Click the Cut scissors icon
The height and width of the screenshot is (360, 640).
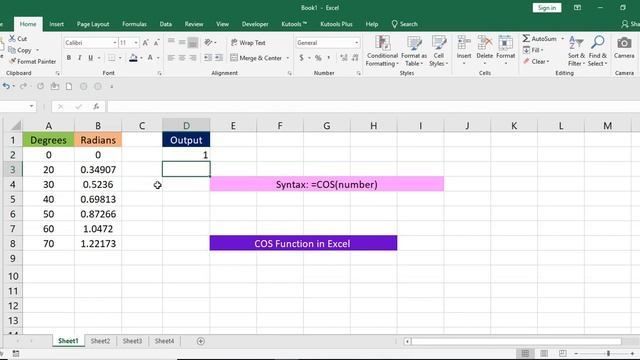coord(12,38)
